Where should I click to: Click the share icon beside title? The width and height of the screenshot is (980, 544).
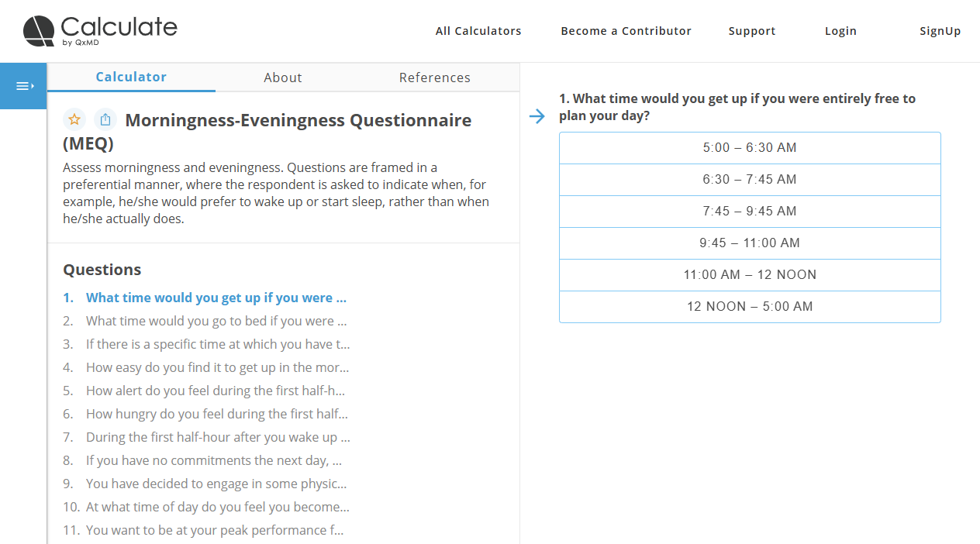tap(105, 119)
